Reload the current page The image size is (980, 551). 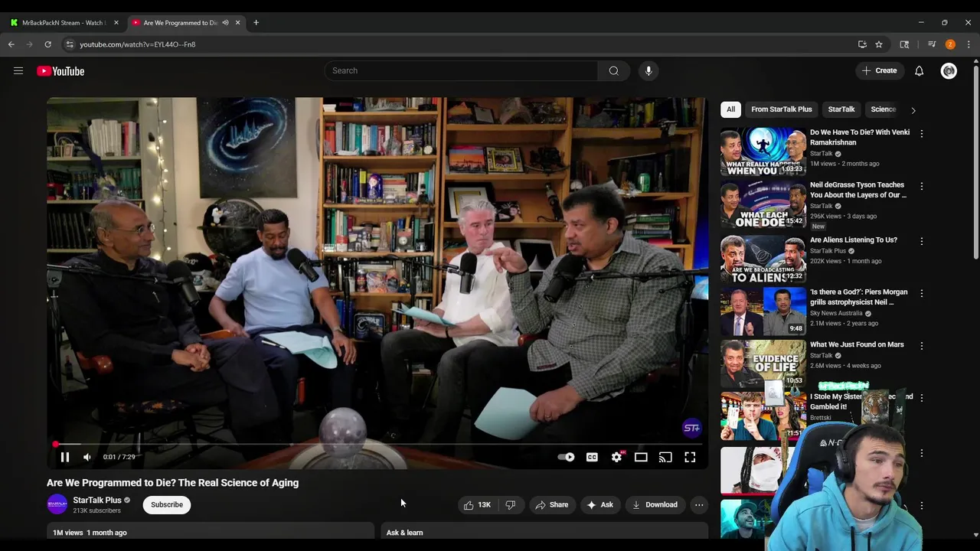coord(47,44)
